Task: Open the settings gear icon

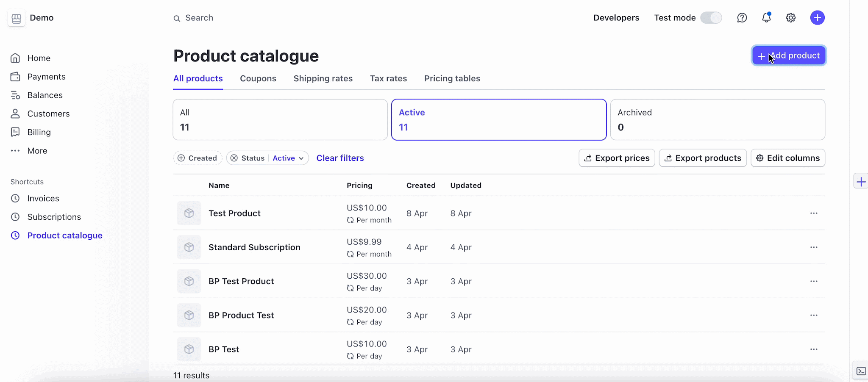Action: (x=791, y=18)
